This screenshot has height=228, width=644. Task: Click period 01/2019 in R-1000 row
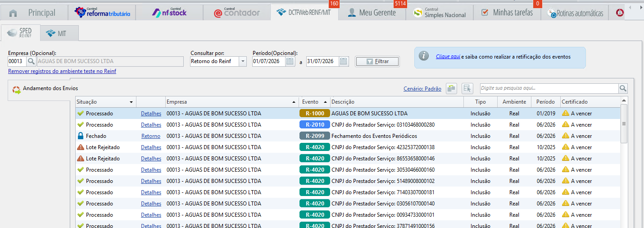coord(546,114)
